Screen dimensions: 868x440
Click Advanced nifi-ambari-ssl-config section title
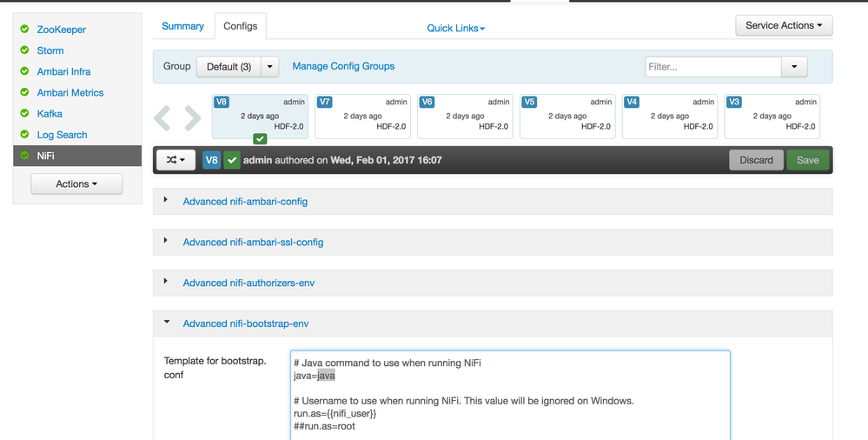pos(253,242)
